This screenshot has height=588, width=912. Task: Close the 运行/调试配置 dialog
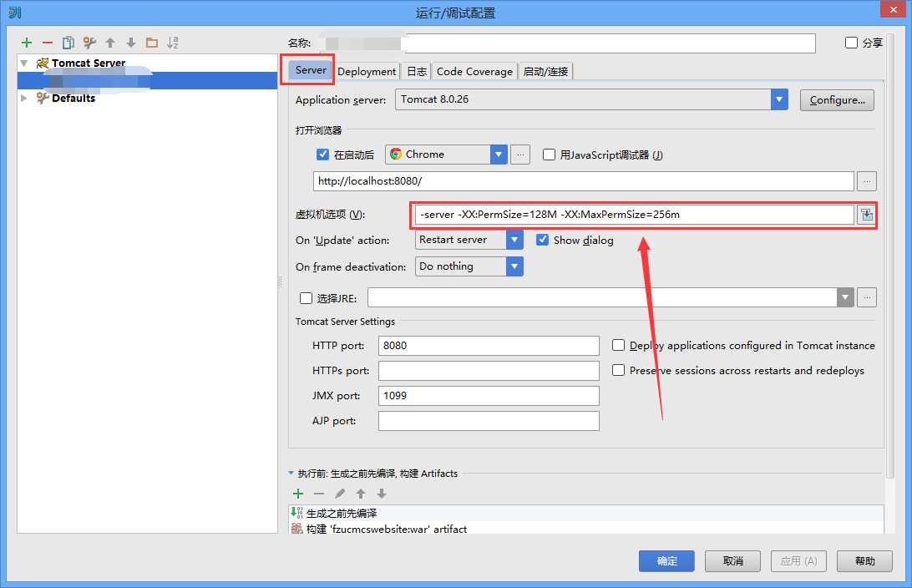coord(894,9)
